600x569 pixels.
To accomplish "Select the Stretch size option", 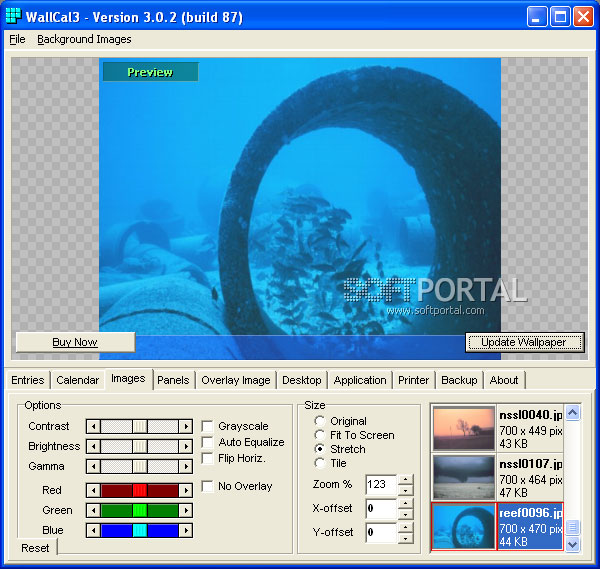I will 320,449.
